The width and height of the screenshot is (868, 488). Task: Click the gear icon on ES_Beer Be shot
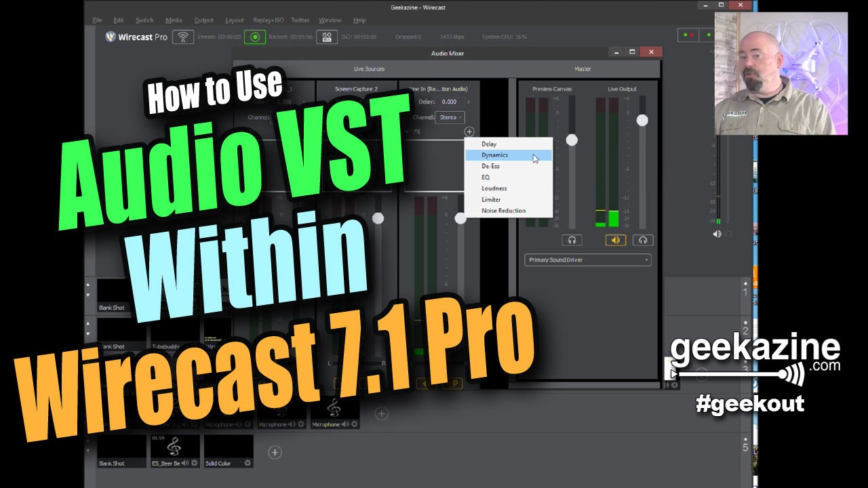click(x=195, y=463)
